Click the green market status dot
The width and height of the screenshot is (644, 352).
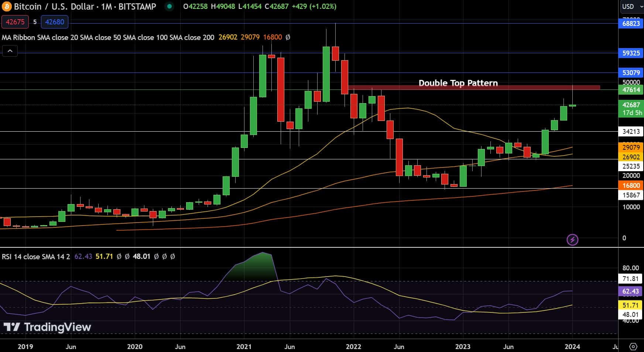click(169, 6)
